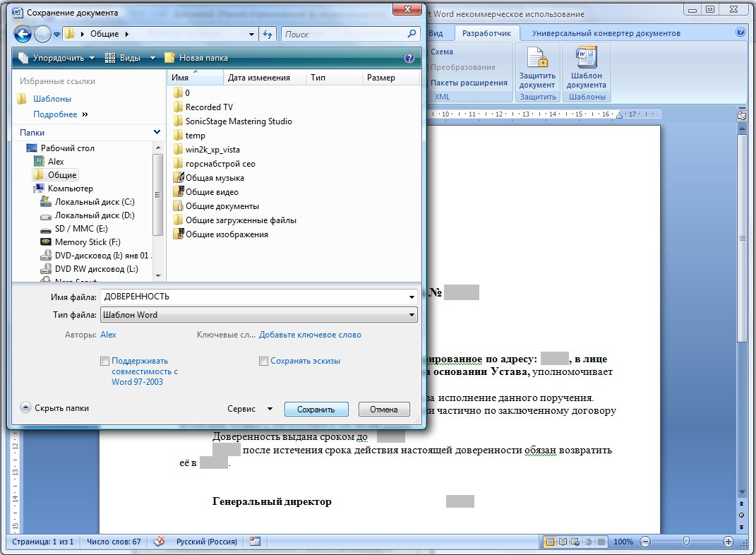Select the Recorded TV folder

coord(203,107)
